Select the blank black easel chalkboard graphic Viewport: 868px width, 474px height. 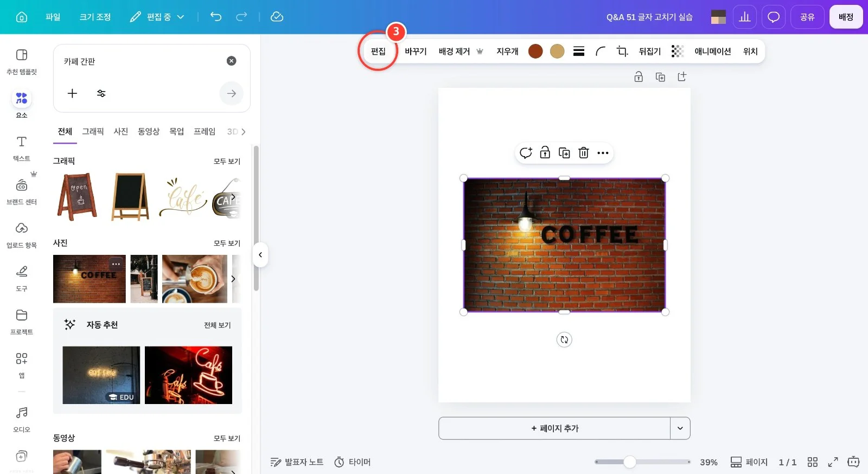(130, 197)
